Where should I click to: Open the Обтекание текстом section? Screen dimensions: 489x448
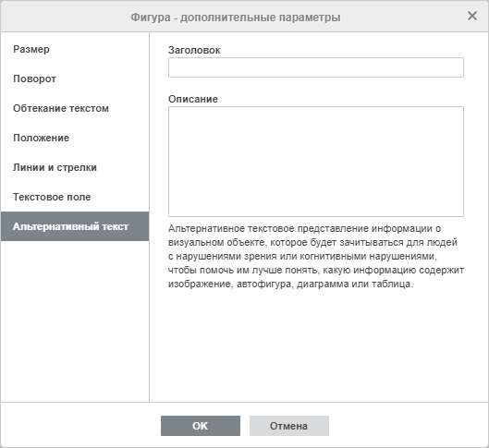[75, 108]
